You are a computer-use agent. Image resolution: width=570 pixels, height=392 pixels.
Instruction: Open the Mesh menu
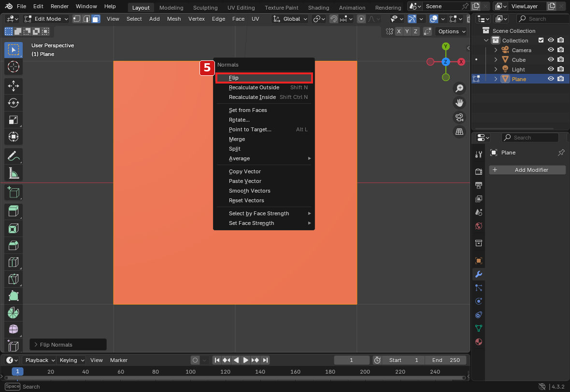[x=174, y=19]
